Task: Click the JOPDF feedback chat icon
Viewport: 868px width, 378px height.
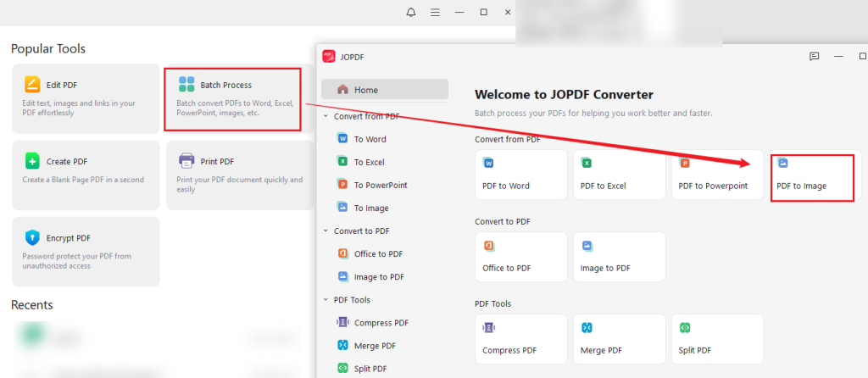Action: 815,57
